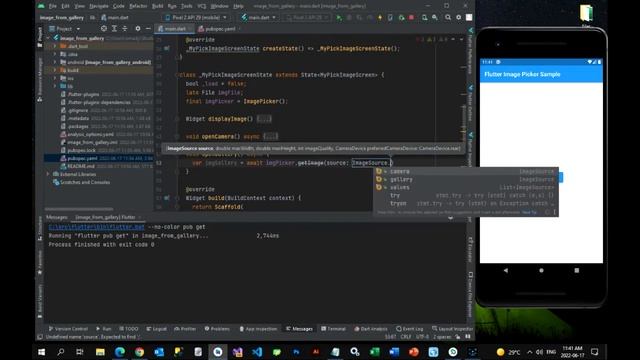Viewport: 640px width, 360px height.
Task: Expand the build folder
Action: 55,70
